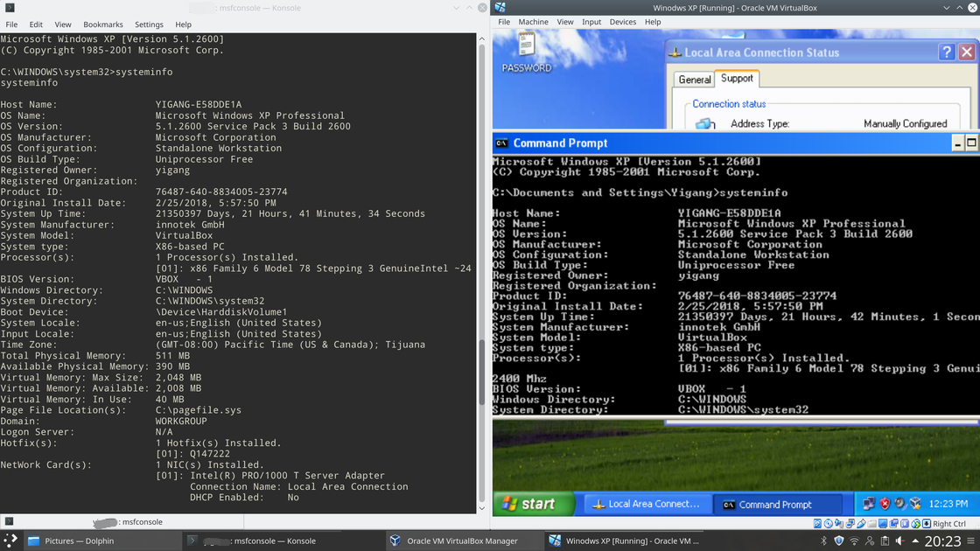980x551 pixels.
Task: Open the KDE application launcher
Action: point(10,541)
